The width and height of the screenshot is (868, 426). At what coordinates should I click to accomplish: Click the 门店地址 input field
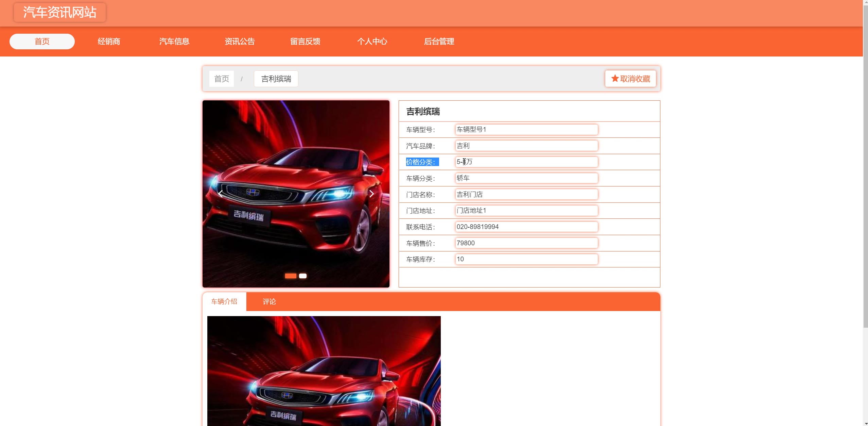point(526,211)
